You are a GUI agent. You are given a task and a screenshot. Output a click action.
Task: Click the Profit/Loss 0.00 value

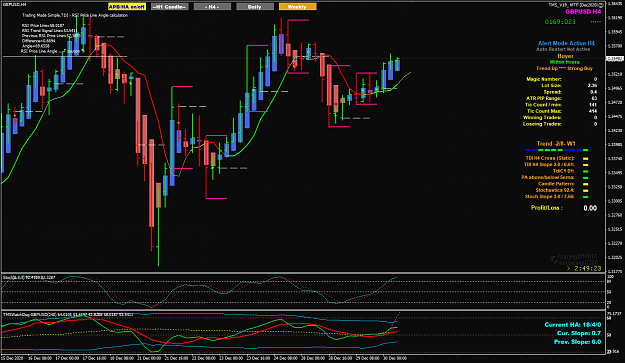[x=590, y=208]
